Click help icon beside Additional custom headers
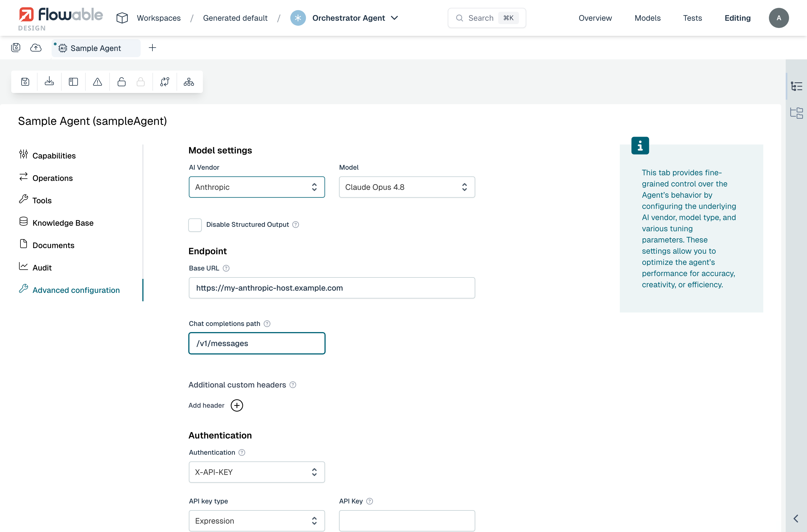 293,385
